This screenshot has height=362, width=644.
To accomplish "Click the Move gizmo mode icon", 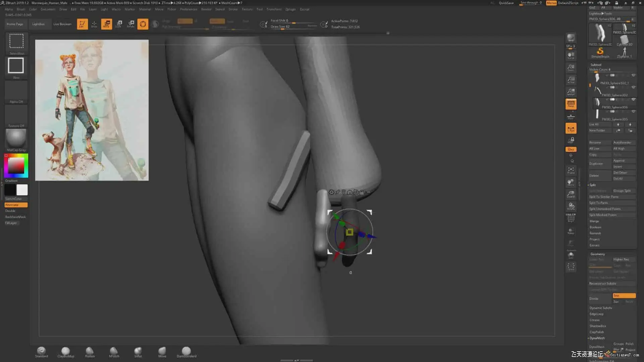I will (106, 24).
